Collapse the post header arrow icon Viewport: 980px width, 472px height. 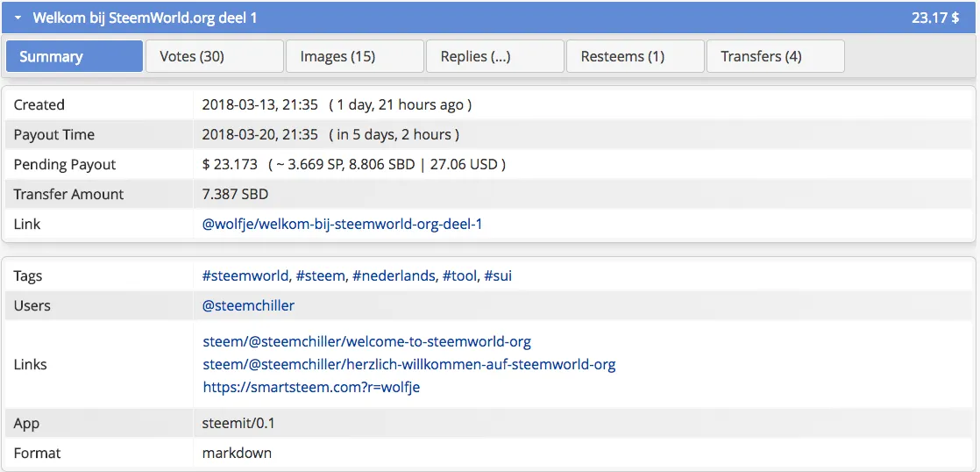(x=18, y=18)
